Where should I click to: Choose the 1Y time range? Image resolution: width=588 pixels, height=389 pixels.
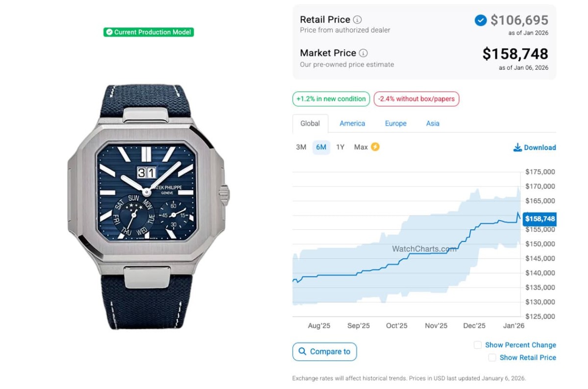point(340,147)
